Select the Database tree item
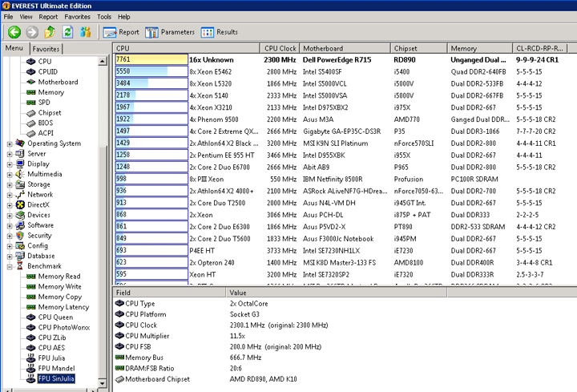 pos(41,256)
